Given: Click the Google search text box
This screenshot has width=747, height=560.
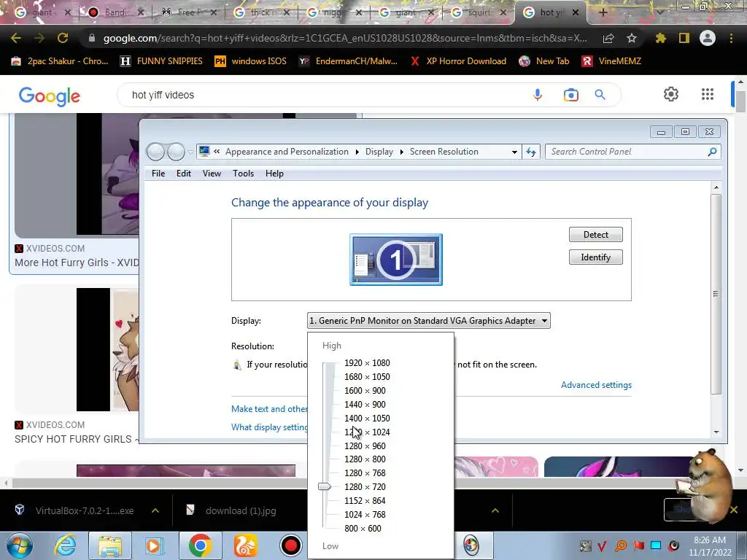Looking at the screenshot, I should click(x=329, y=95).
